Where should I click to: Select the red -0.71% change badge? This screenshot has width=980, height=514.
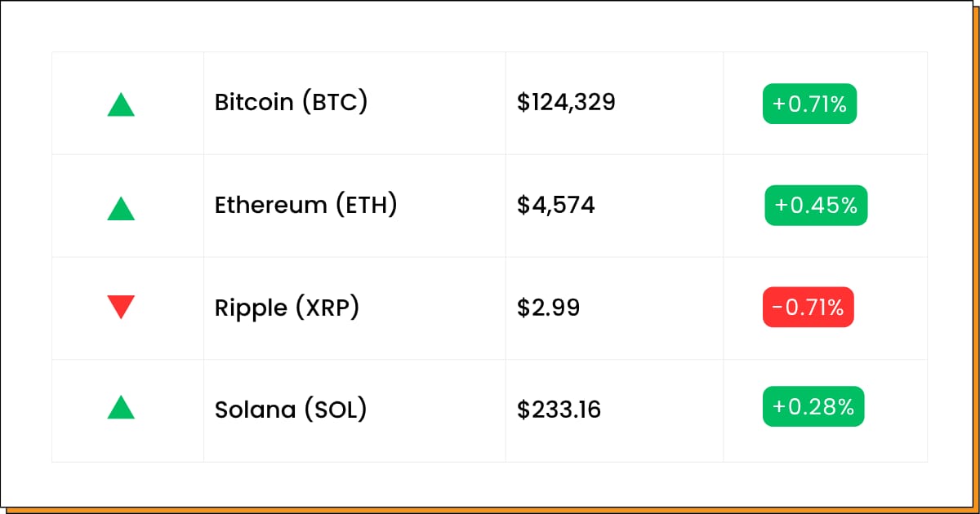[808, 308]
